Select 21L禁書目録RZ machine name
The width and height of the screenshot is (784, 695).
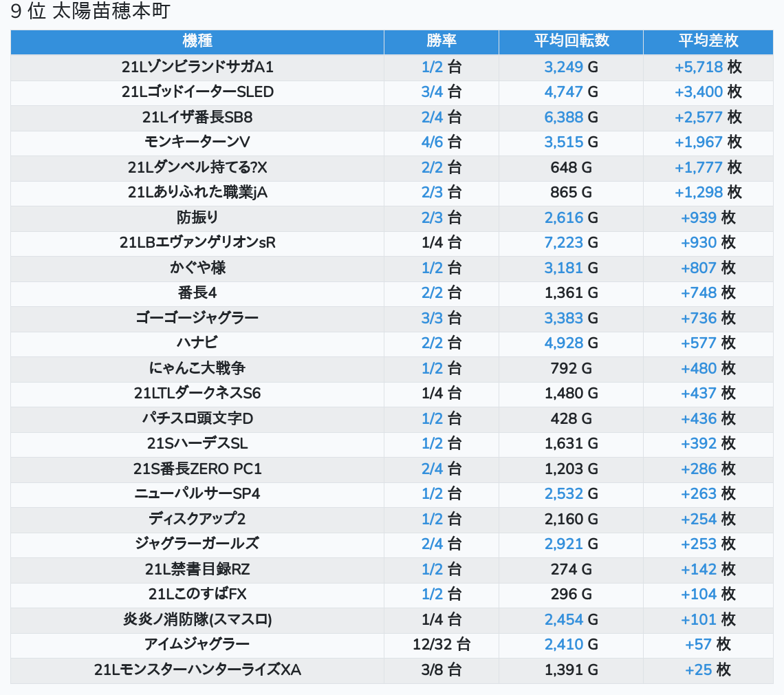pos(197,569)
